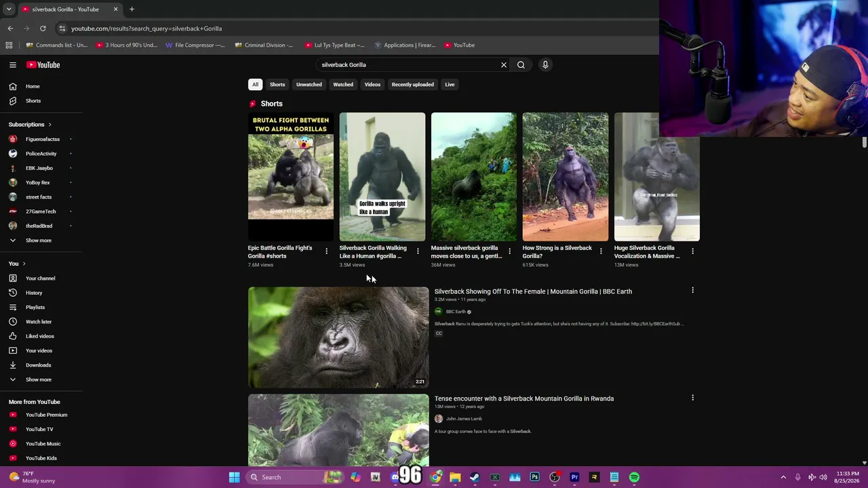Open BBC Earth channel link
The width and height of the screenshot is (868, 488).
tap(456, 312)
